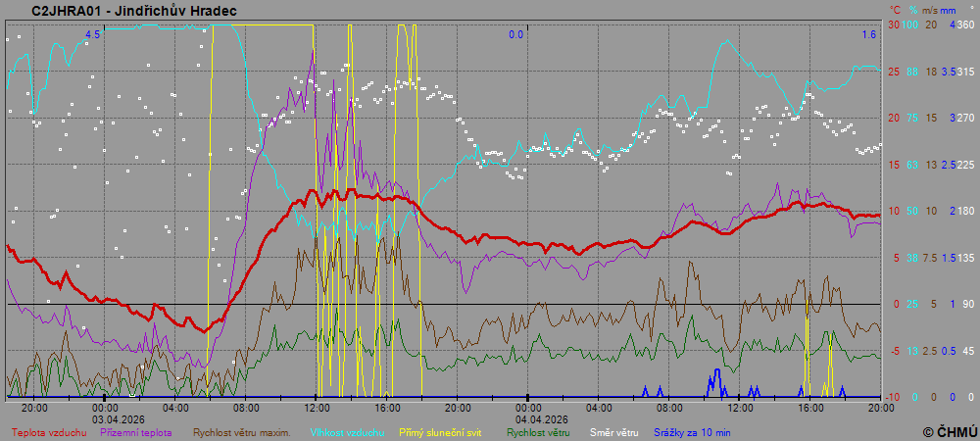Select the purple Přízemní teplota legend label
The image size is (980, 441).
(x=137, y=432)
